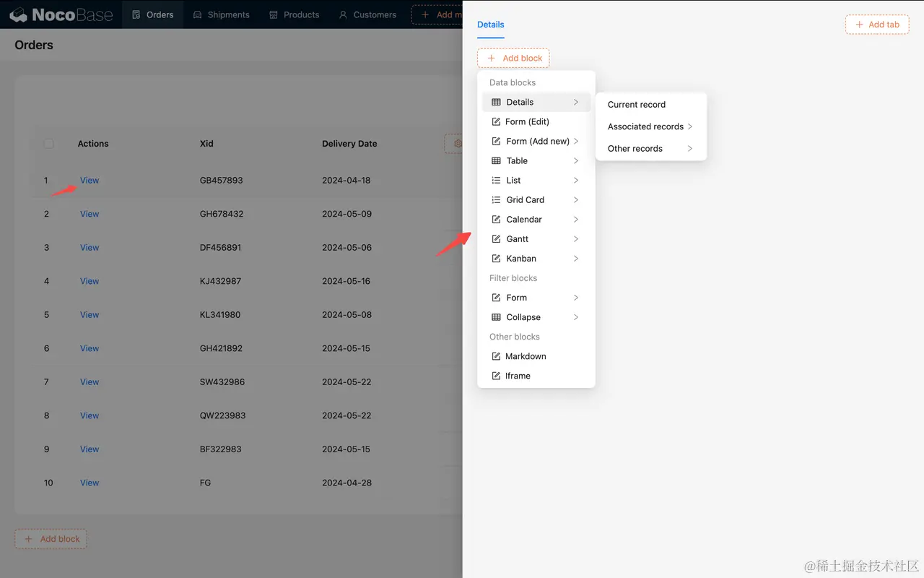Expand the Table submenu arrow

(x=576, y=161)
